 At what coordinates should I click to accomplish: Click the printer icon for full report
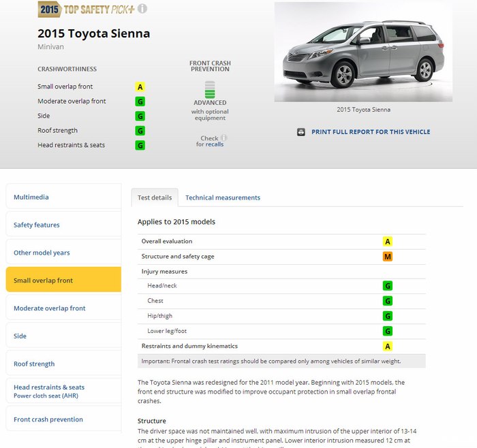click(301, 132)
